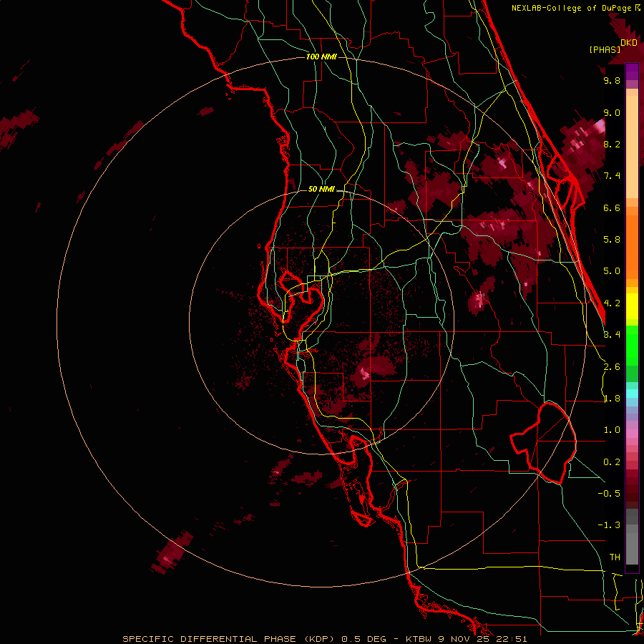This screenshot has width=644, height=644.
Task: Click the -1.3 value on the color scale
Action: tap(609, 525)
